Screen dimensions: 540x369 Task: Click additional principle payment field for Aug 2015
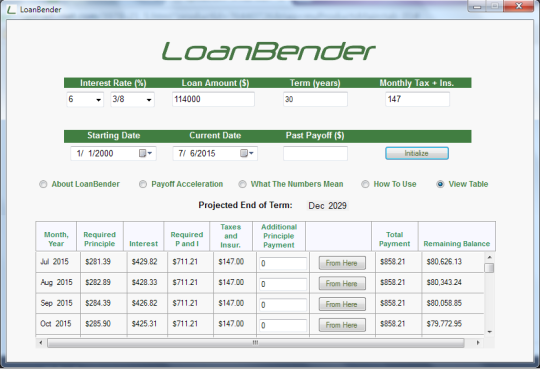pyautogui.click(x=283, y=284)
